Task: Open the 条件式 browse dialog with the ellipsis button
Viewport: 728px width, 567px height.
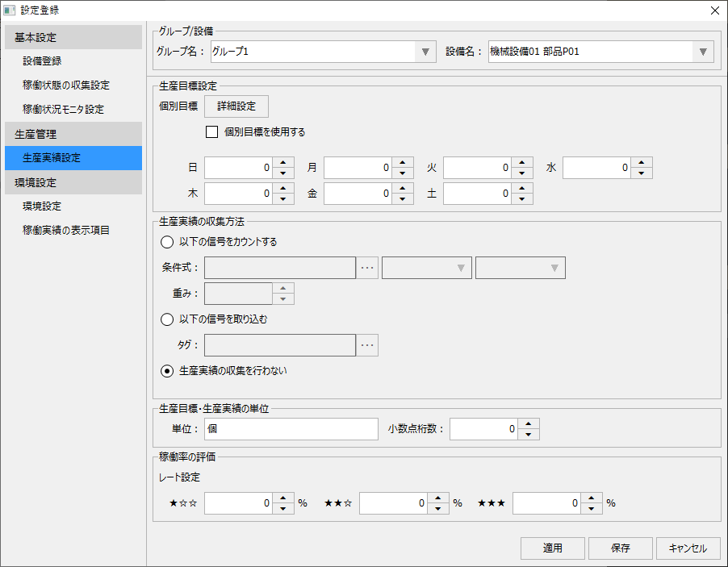Action: point(367,267)
